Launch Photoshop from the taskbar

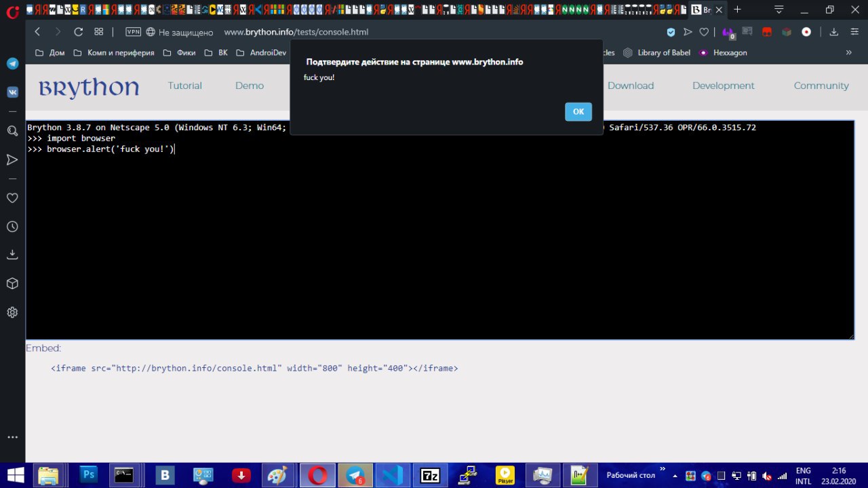point(88,475)
